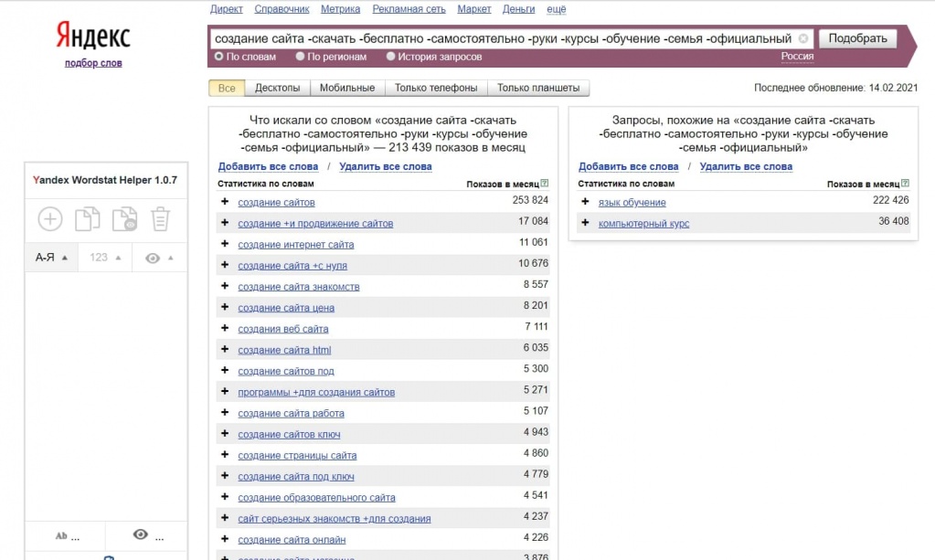Open the 123 numeric sort dropdown arrow

coord(116,258)
